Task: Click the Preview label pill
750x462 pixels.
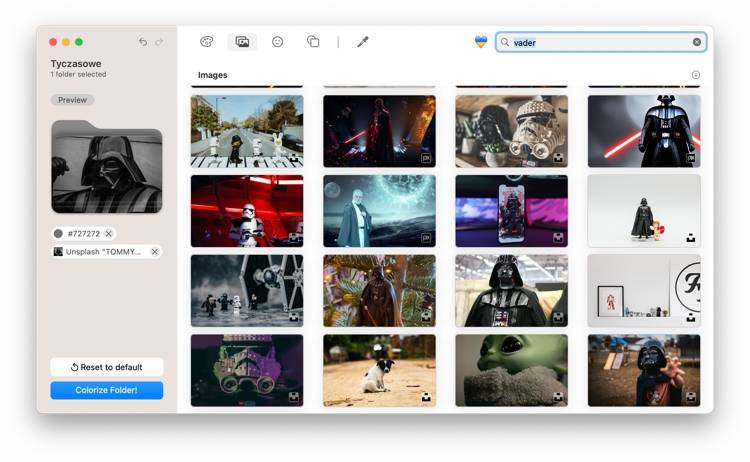Action: click(x=72, y=100)
